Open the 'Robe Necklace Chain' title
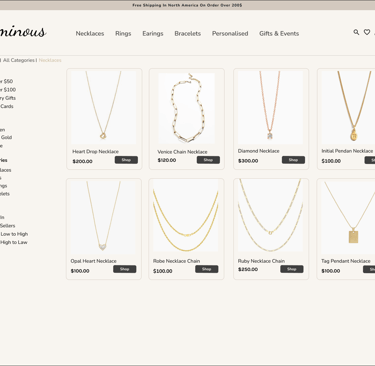This screenshot has width=375, height=366. pos(177,261)
